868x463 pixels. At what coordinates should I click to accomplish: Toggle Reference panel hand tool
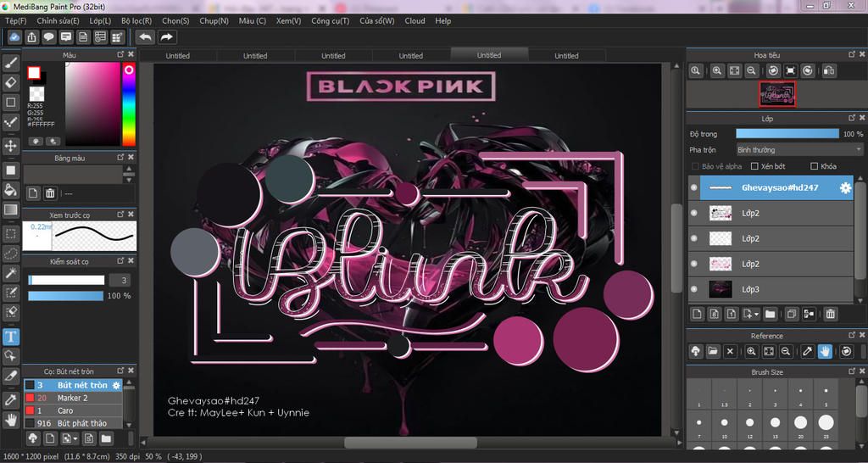pos(825,351)
